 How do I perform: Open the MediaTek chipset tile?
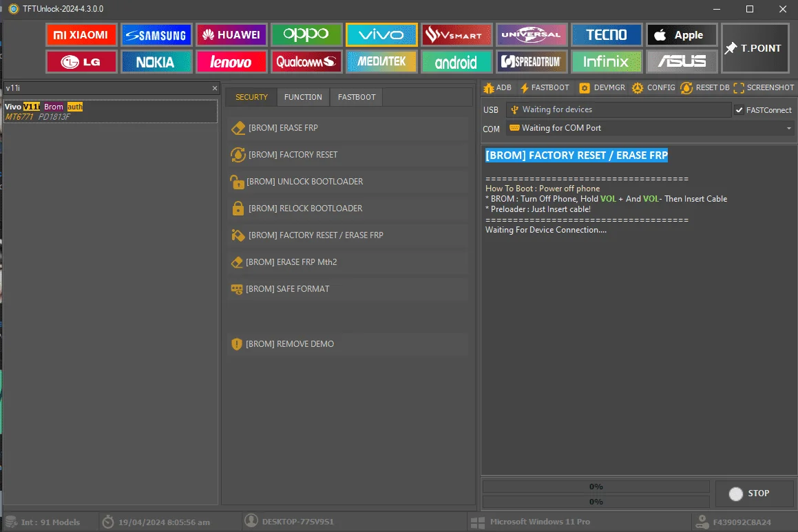[381, 61]
